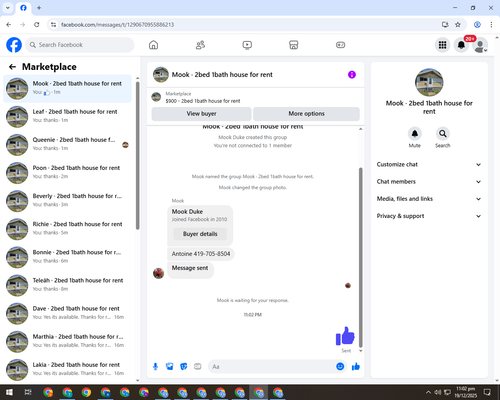Choose a sticker icon
This screenshot has height=400, width=500.
pyautogui.click(x=184, y=367)
